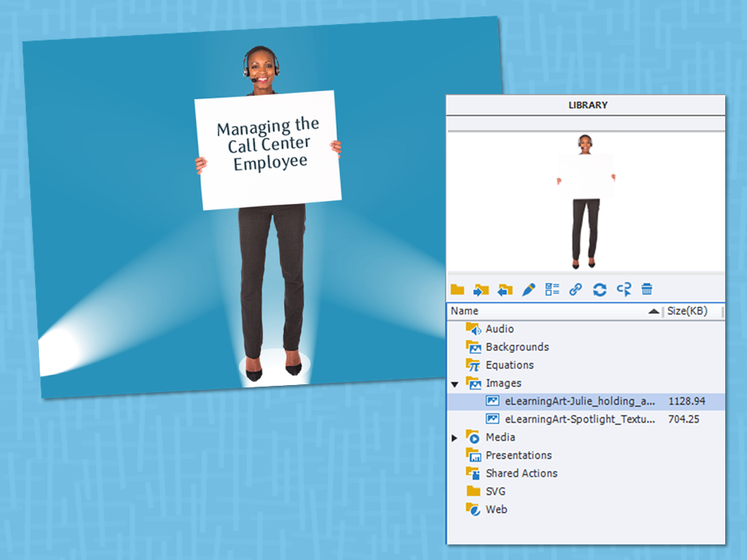The width and height of the screenshot is (747, 560).
Task: Click the Presentations folder chart icon
Action: click(473, 455)
